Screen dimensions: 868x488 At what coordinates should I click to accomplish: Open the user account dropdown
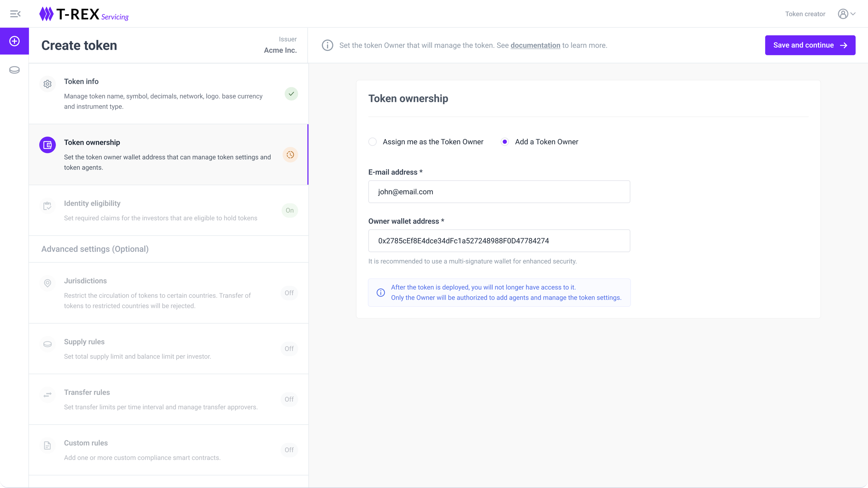(x=847, y=14)
